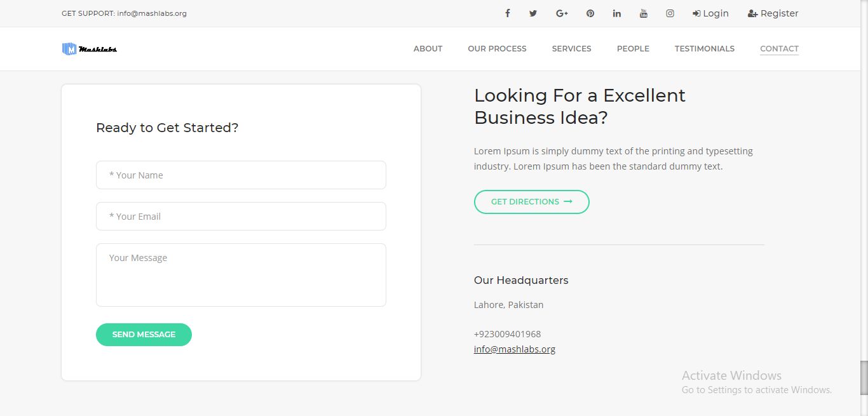Click the Twitter bird icon
Image resolution: width=868 pixels, height=416 pixels.
533,13
